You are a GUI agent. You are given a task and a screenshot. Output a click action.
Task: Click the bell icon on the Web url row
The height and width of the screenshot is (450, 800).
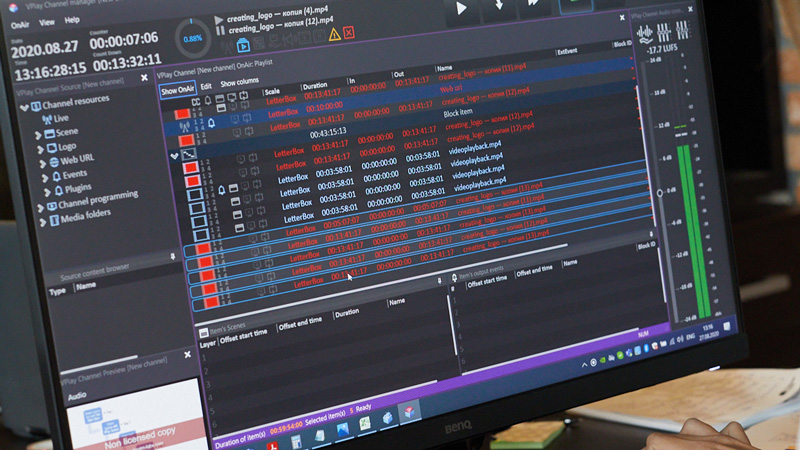tap(211, 122)
